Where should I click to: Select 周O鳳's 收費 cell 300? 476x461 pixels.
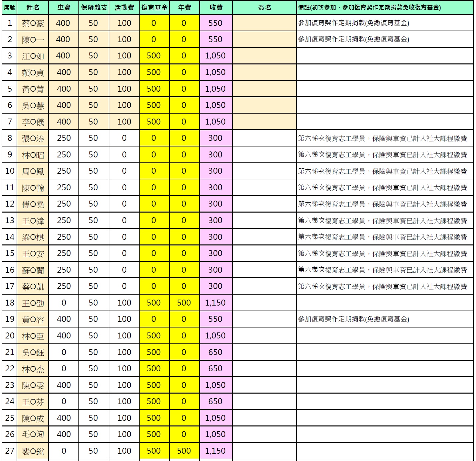click(216, 171)
